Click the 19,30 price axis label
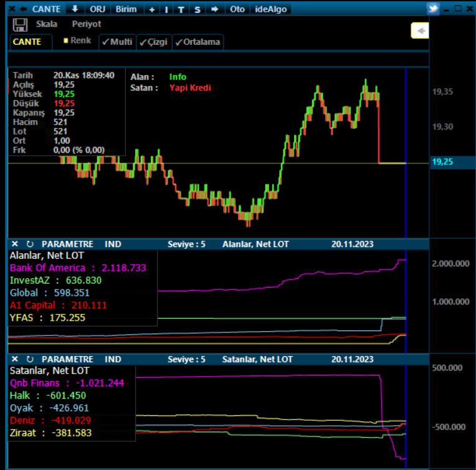Viewport: 476px width, 470px height. click(x=442, y=127)
